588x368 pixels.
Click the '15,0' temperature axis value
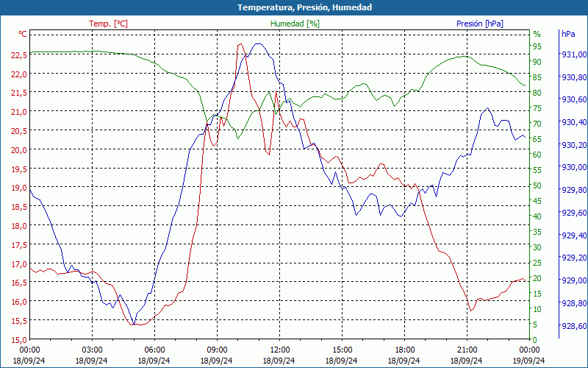[19, 340]
